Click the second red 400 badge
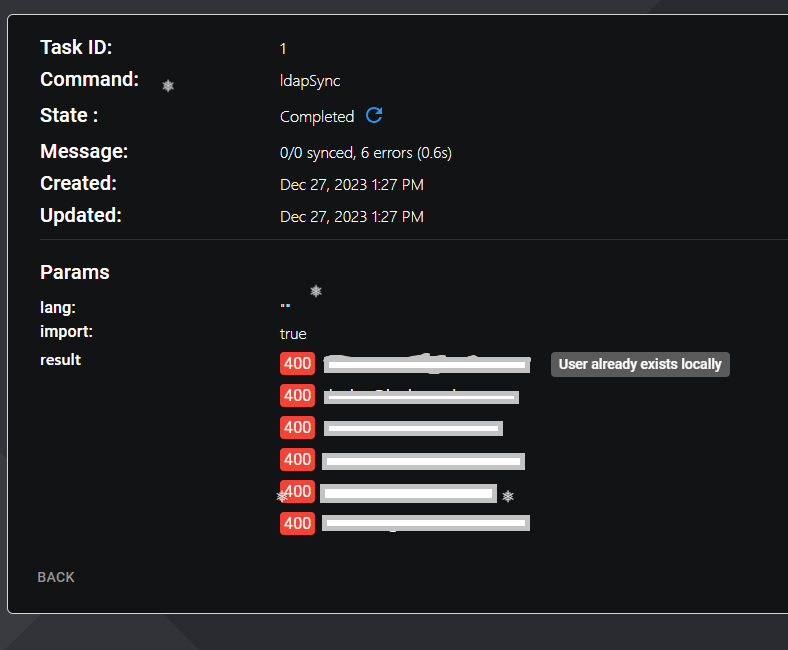788x650 pixels. (297, 395)
